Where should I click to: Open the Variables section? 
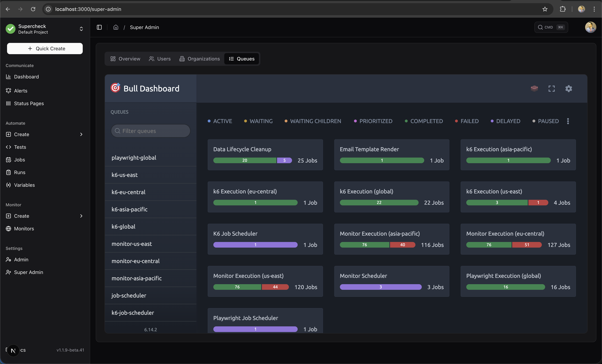point(24,185)
